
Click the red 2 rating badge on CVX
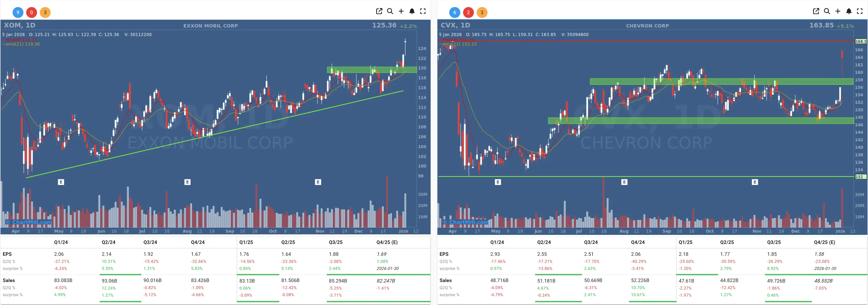coord(468,12)
